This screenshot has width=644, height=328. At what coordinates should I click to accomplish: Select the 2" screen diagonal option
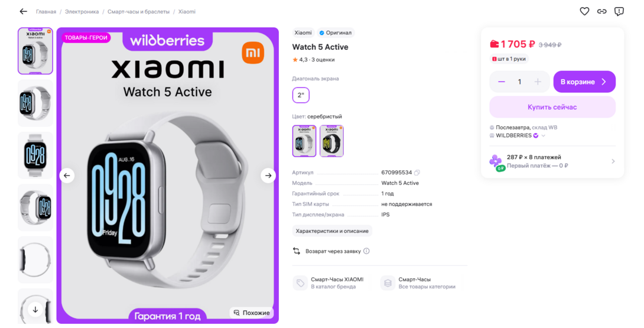[x=301, y=95]
